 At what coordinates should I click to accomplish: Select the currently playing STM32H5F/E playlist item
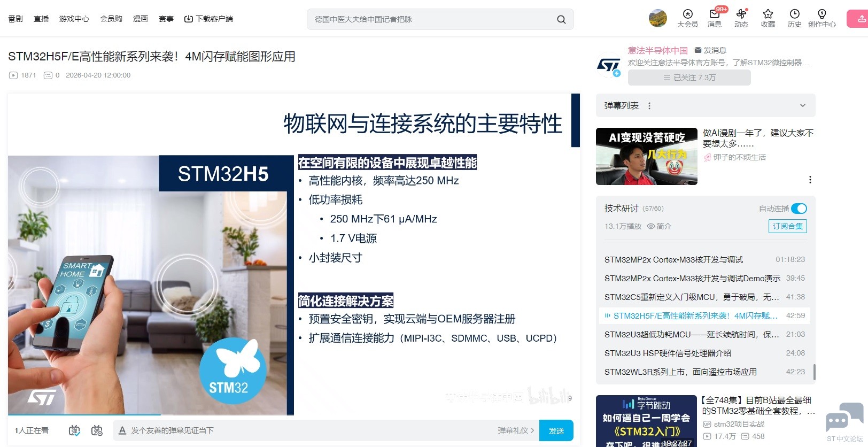(x=704, y=316)
